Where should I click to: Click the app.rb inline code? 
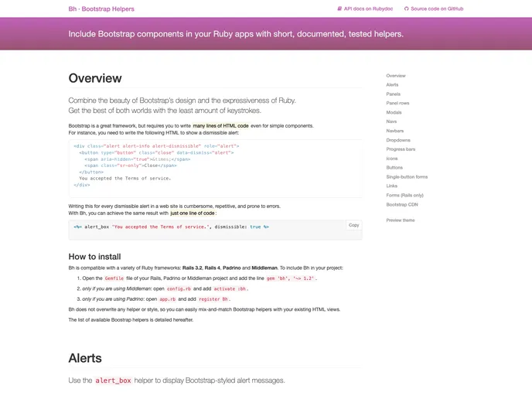pyautogui.click(x=168, y=299)
